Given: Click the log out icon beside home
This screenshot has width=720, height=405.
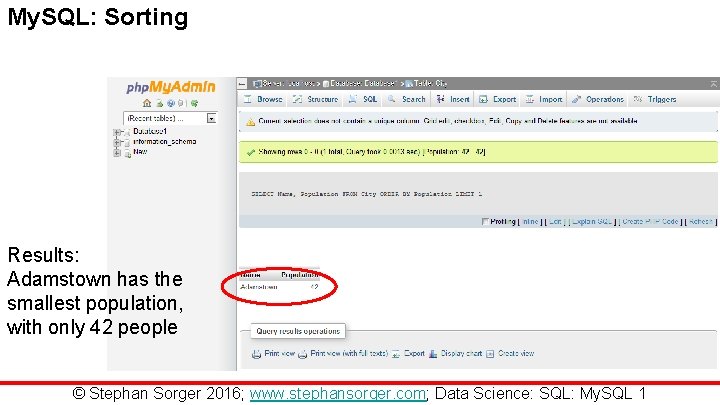Looking at the screenshot, I should pos(159,103).
